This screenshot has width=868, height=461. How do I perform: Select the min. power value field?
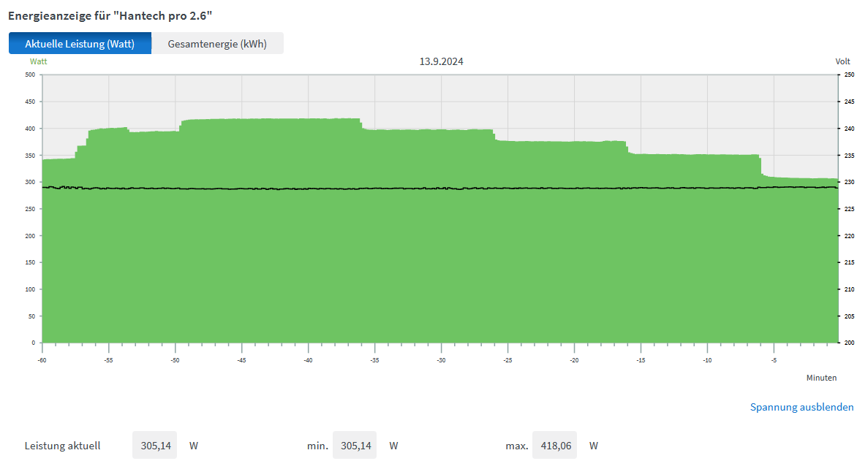(354, 445)
